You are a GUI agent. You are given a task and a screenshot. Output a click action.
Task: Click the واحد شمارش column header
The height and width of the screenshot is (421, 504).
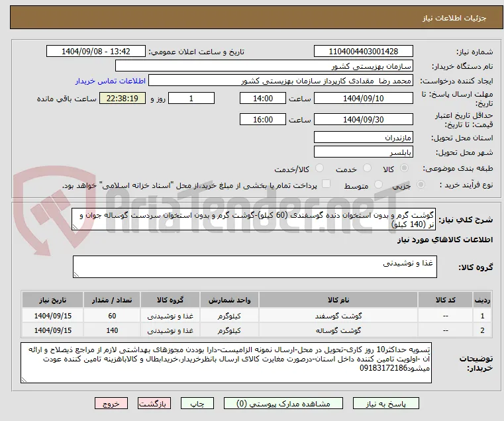[x=229, y=300]
